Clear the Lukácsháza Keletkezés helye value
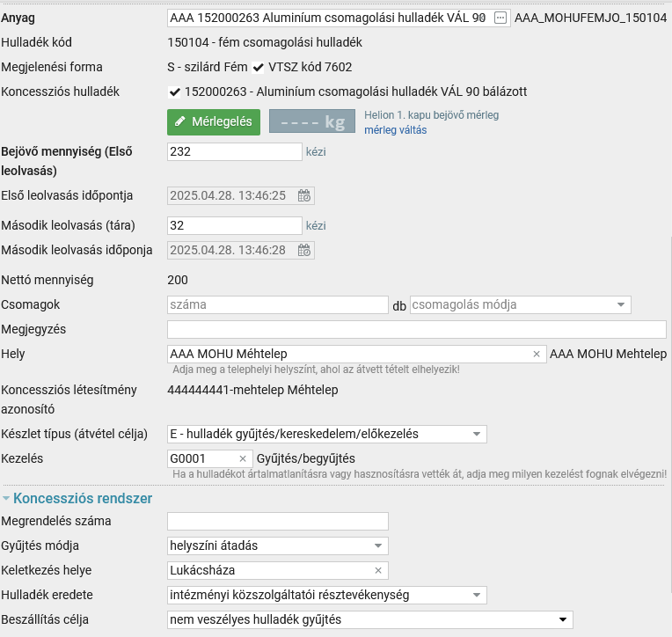Viewport: 672px width, 637px height. [378, 570]
